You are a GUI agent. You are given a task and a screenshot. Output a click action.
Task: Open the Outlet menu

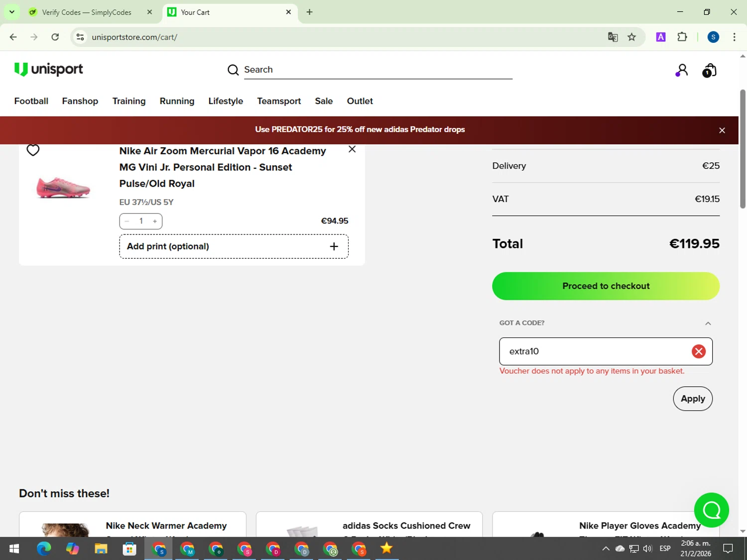click(x=360, y=101)
